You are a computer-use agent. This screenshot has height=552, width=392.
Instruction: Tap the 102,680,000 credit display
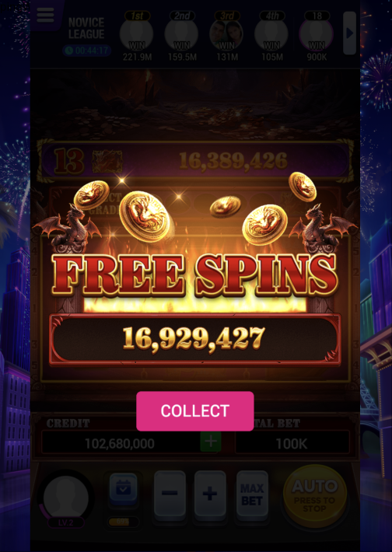120,444
